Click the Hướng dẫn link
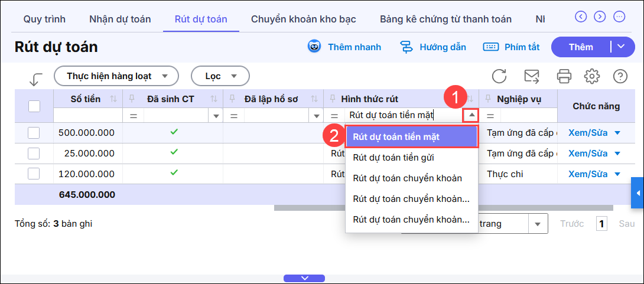644x284 pixels. pyautogui.click(x=433, y=47)
